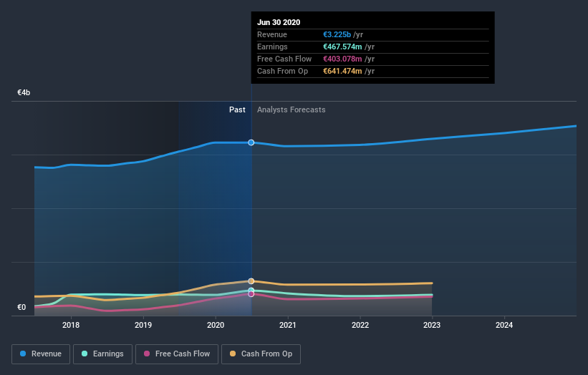Select the Revenue data point at Jun 2020
The height and width of the screenshot is (375, 588).
251,142
